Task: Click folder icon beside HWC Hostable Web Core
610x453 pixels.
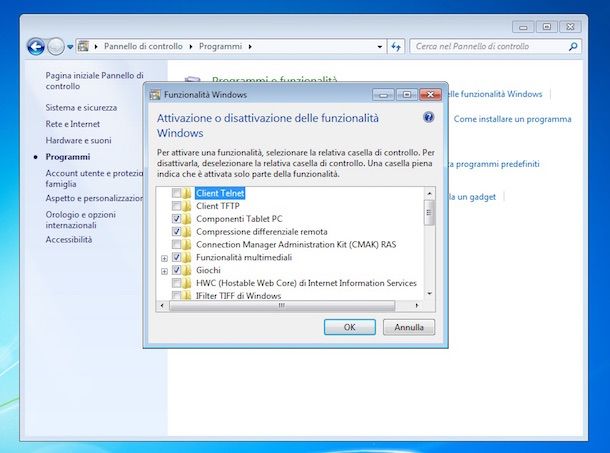Action: 187,283
